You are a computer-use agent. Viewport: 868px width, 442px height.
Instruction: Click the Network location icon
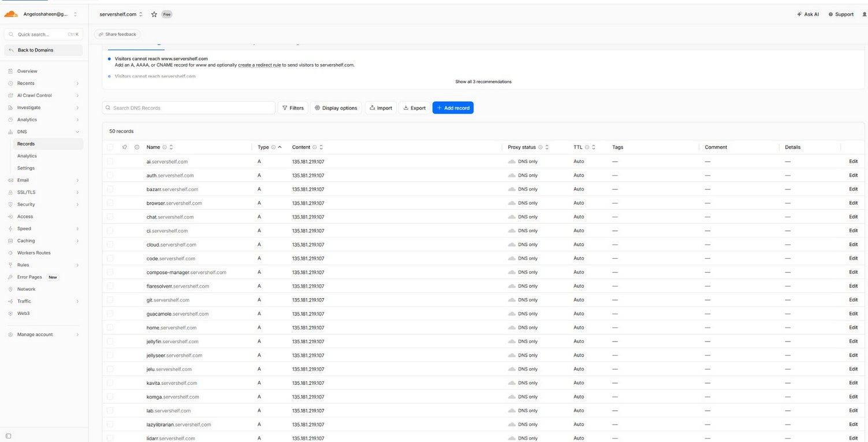coord(10,289)
